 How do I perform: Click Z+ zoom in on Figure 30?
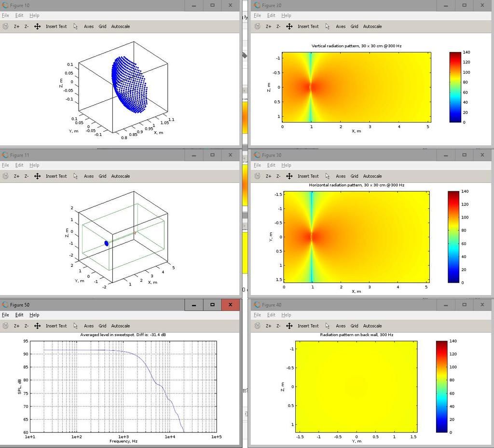click(x=268, y=176)
